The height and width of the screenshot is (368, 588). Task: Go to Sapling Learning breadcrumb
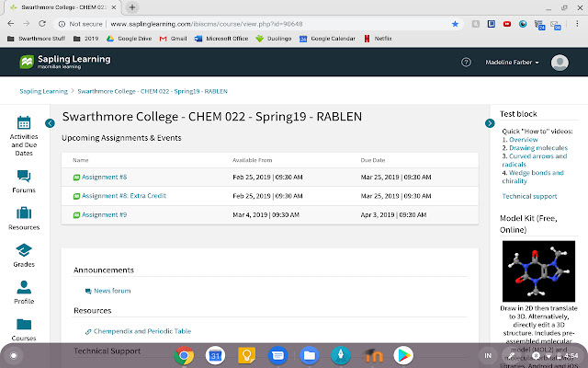(x=43, y=91)
